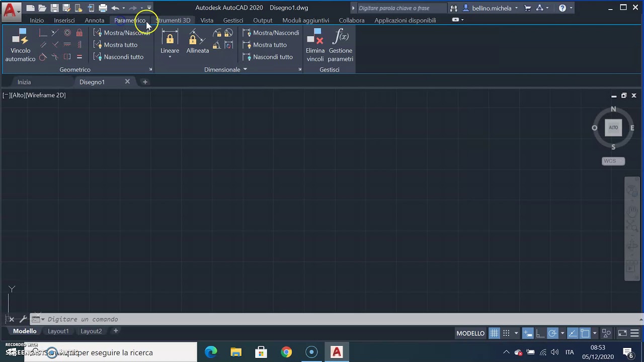Toggle ortho mode in status bar
Screen dimensions: 644x362
[x=540, y=333]
